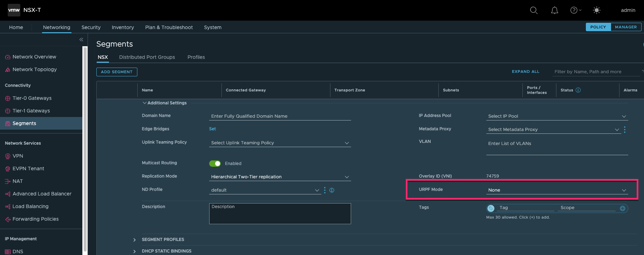Click the Tag name input field

pos(526,208)
